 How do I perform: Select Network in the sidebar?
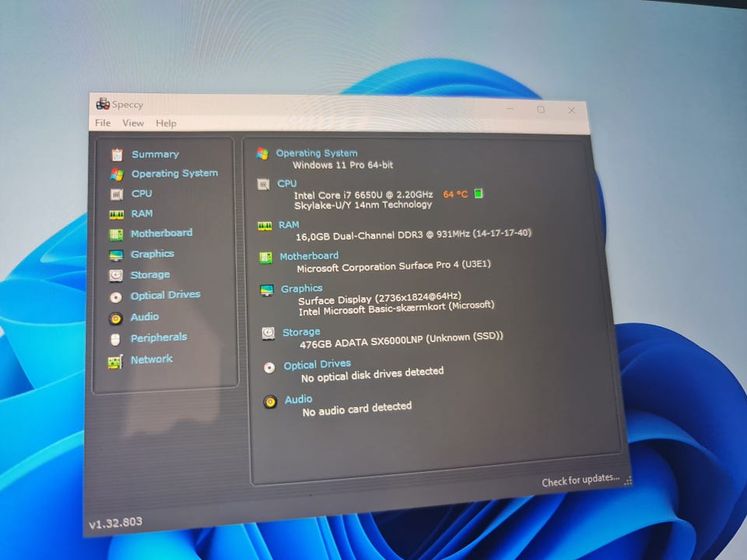152,359
